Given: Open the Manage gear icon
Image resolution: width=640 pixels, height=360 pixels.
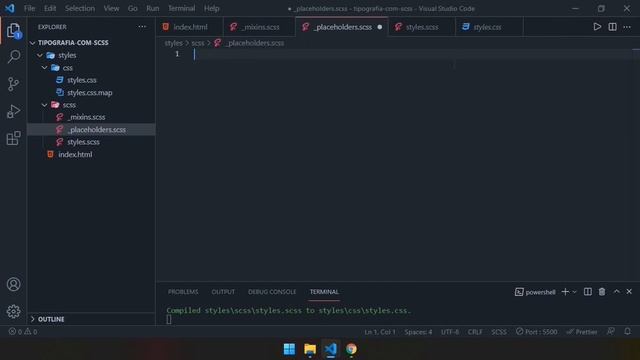Looking at the screenshot, I should coord(13,311).
